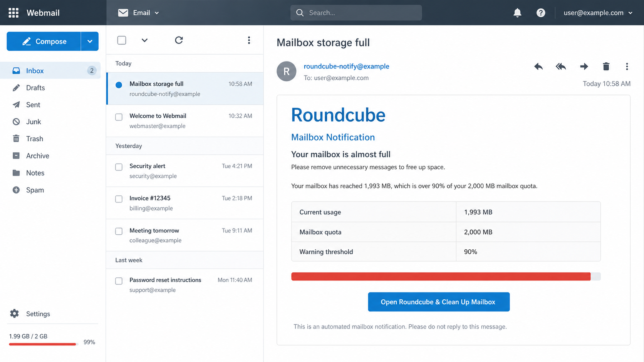The height and width of the screenshot is (362, 644).
Task: Toggle the select all messages checkbox
Action: pos(122,40)
